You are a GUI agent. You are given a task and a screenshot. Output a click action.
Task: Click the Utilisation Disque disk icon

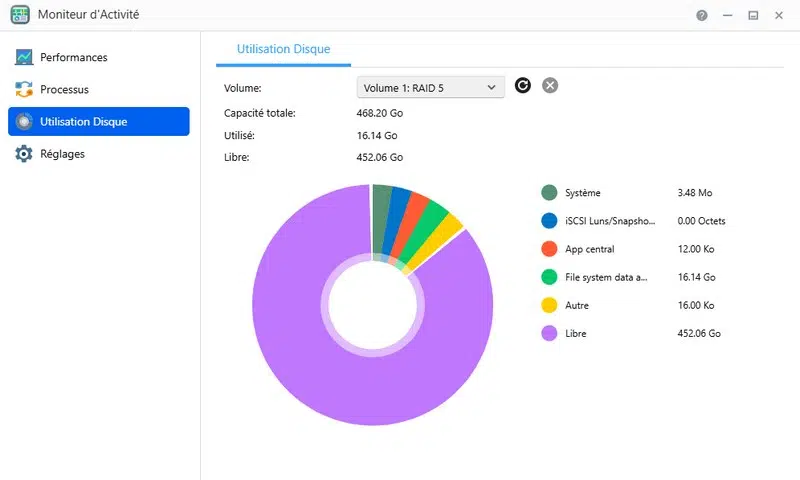[24, 122]
